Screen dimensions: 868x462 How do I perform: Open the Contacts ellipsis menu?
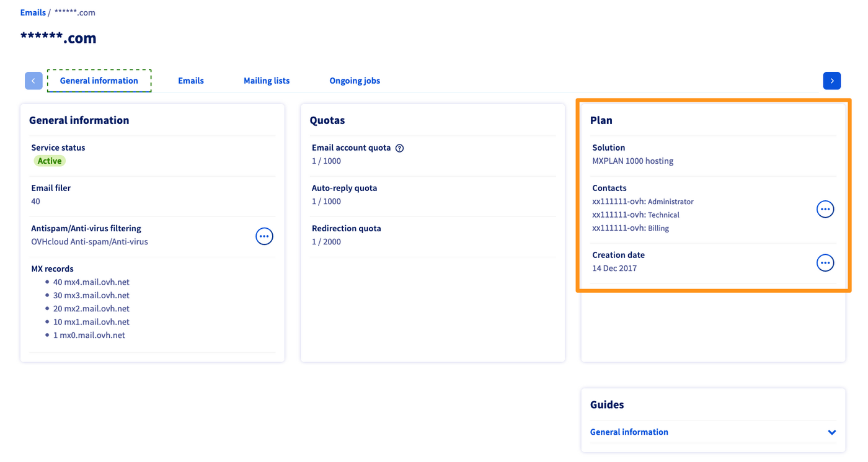[x=825, y=210]
